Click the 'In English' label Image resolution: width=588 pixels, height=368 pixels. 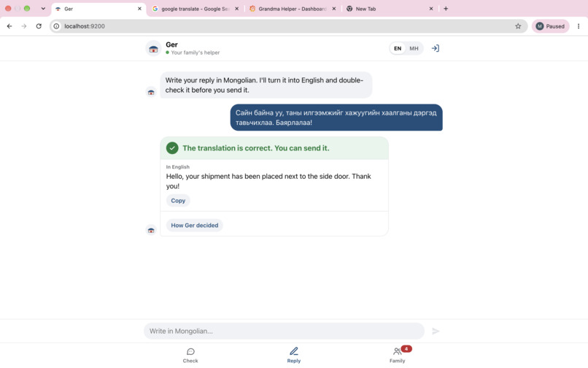178,166
